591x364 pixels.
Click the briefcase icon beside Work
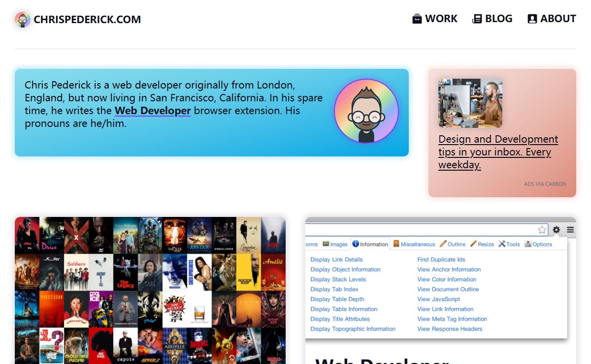(417, 19)
